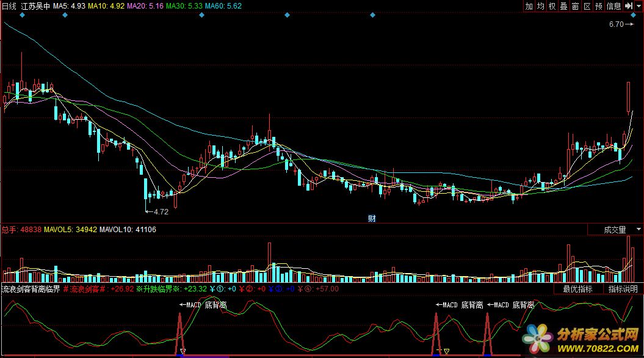644x358 pixels.
Task: Click the 叠 overlay toolbar button
Action: point(564,6)
